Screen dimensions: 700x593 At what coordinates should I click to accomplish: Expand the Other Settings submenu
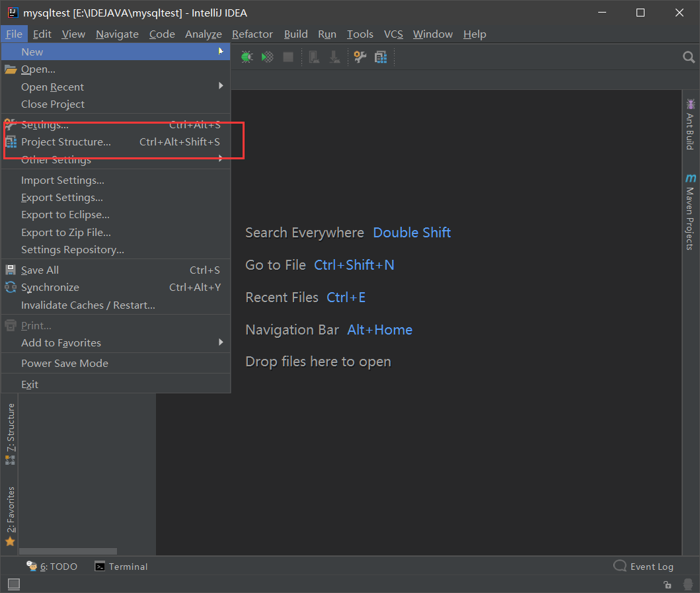pyautogui.click(x=116, y=159)
